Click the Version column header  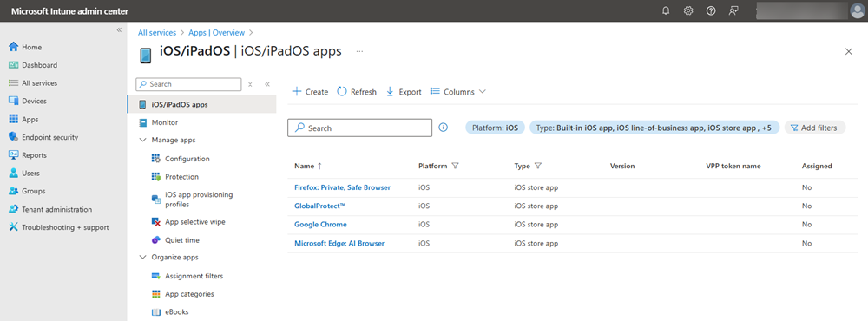(x=622, y=166)
